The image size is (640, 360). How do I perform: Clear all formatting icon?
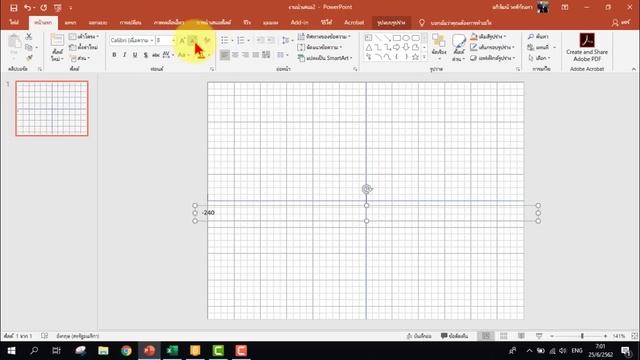point(207,40)
